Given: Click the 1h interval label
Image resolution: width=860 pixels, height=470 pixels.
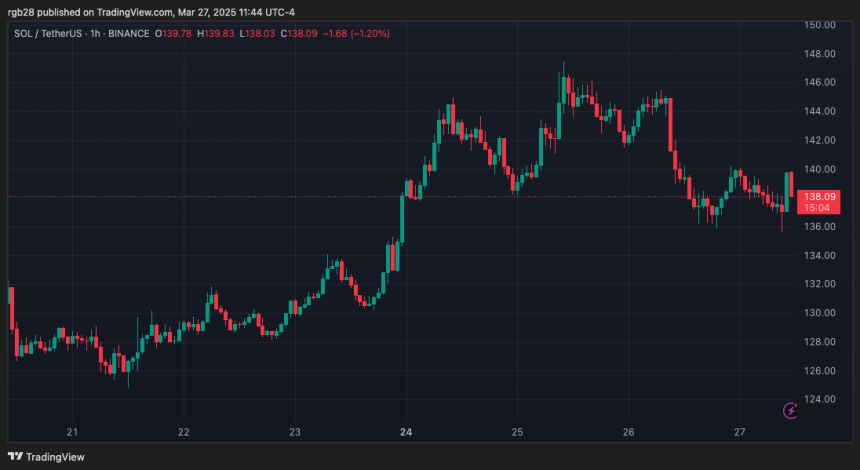Looking at the screenshot, I should (95, 33).
